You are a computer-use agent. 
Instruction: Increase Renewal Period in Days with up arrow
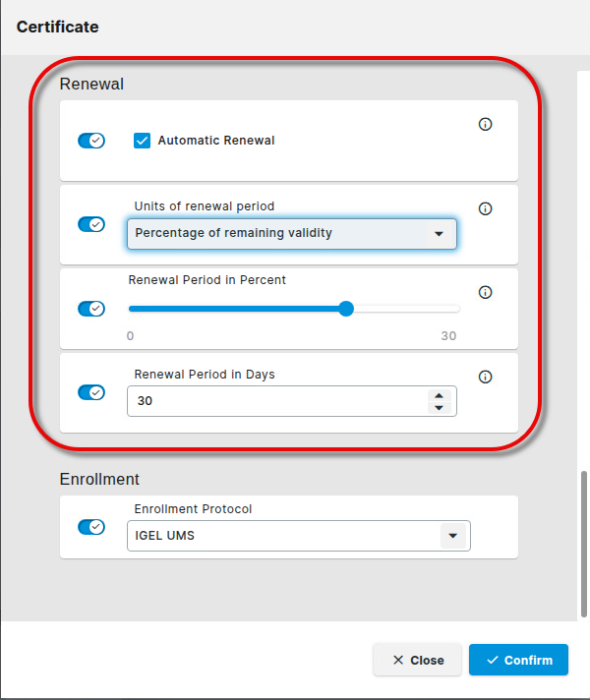(439, 395)
